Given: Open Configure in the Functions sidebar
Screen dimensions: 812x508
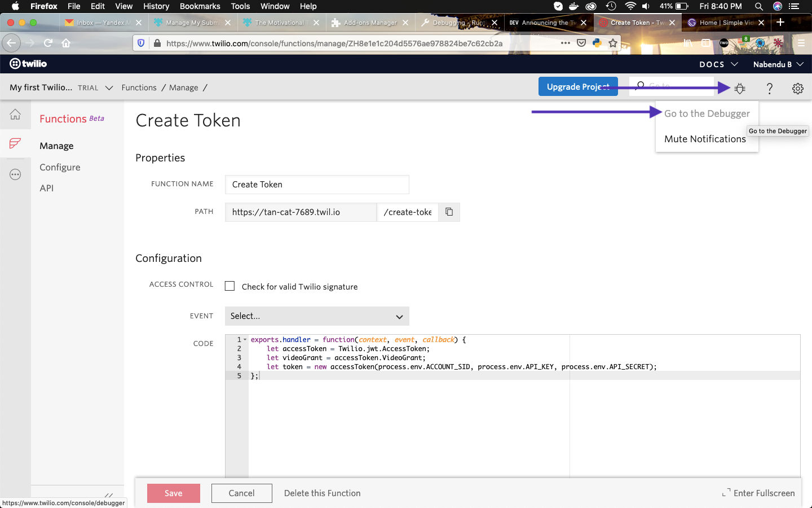Looking at the screenshot, I should [60, 167].
